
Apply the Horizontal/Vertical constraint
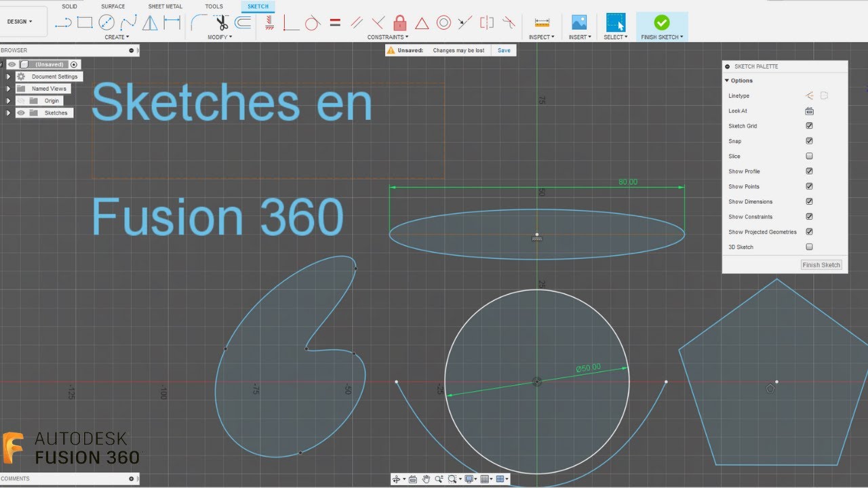[x=269, y=22]
